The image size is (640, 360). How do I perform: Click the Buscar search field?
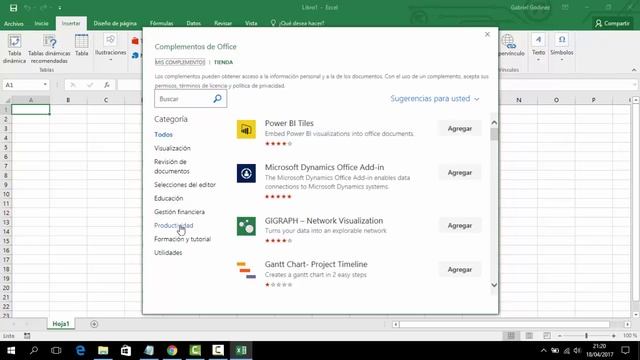(x=191, y=99)
